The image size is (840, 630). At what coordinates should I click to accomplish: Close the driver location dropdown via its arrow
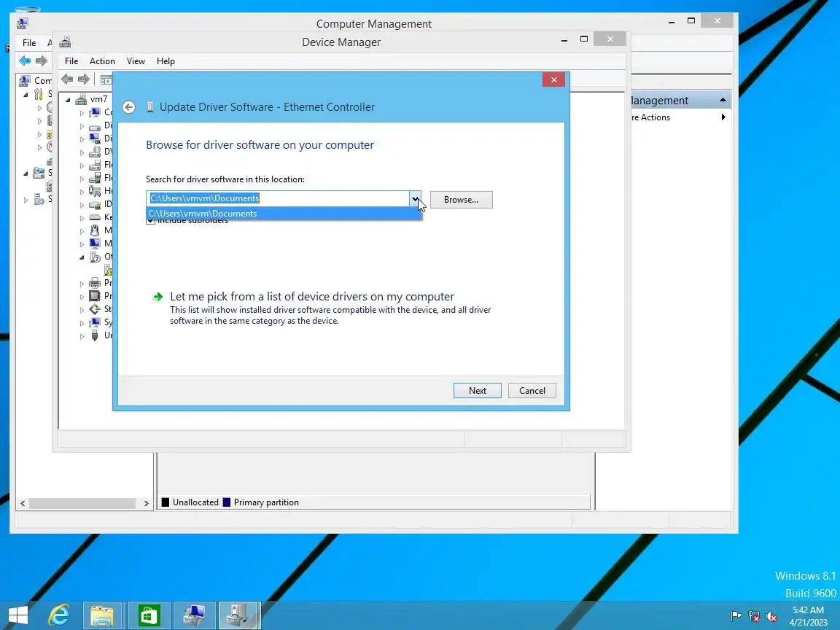click(x=415, y=199)
